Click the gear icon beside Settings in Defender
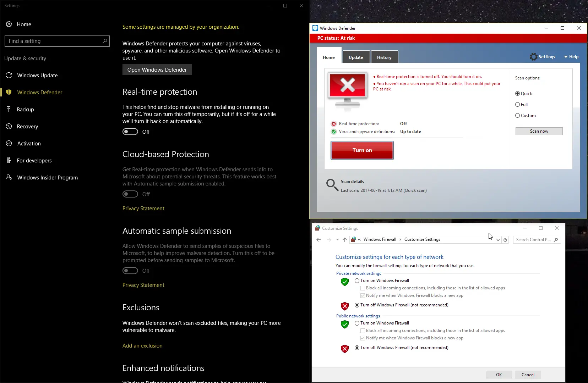The height and width of the screenshot is (383, 588). pos(533,57)
